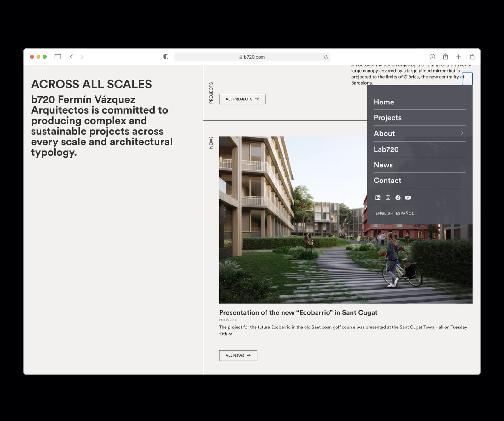Open the Instagram social icon
This screenshot has width=504, height=421.
point(388,198)
